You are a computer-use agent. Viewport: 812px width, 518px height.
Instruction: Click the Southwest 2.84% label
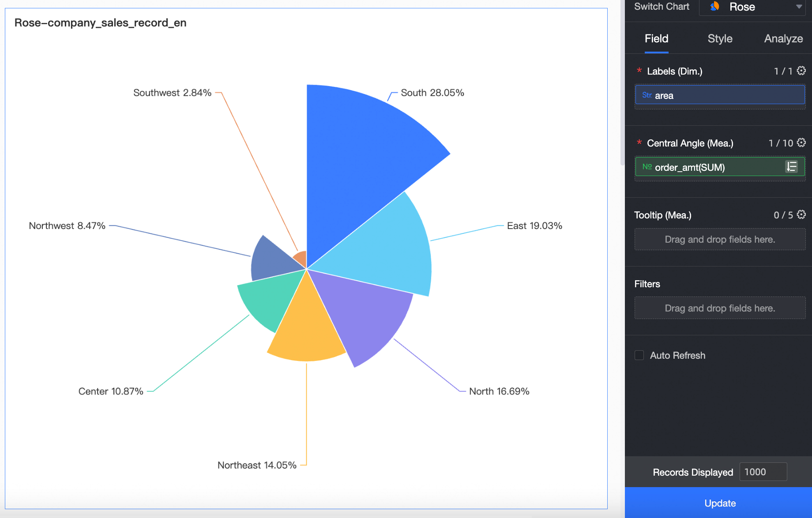(172, 93)
